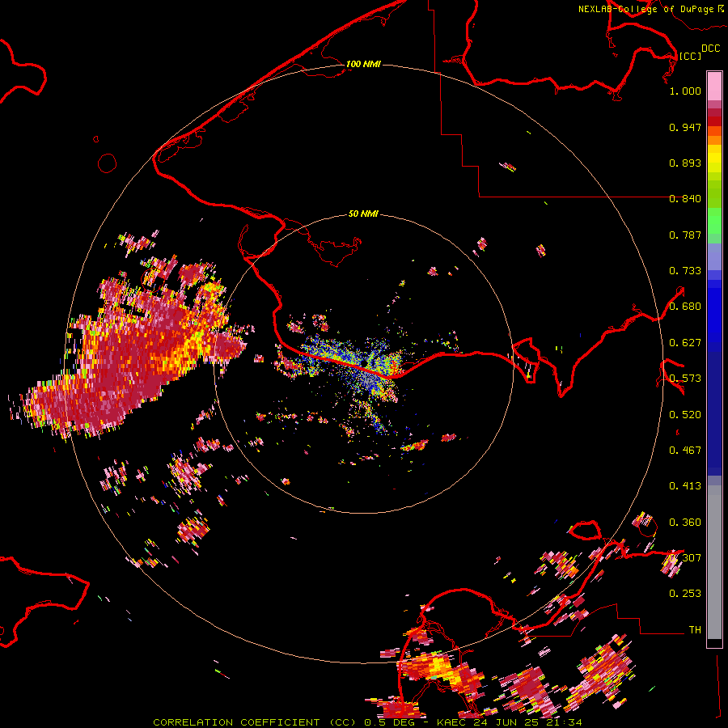Pick the periwinkle band near 0.733
728x728 pixels.
click(714, 256)
